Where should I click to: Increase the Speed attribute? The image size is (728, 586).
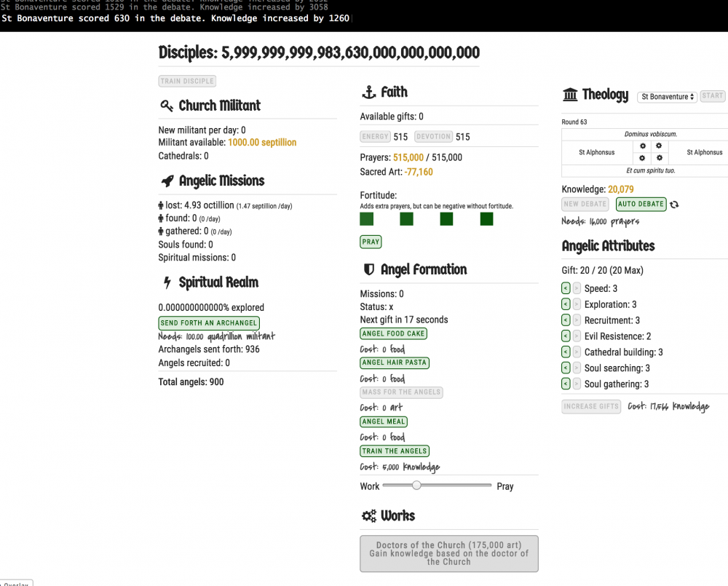coord(576,288)
